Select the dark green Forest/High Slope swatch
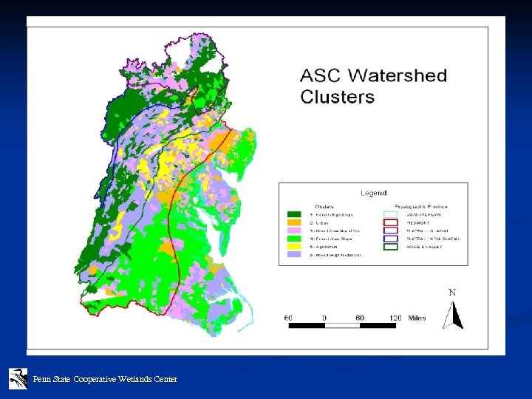This screenshot has width=532, height=399. (294, 214)
